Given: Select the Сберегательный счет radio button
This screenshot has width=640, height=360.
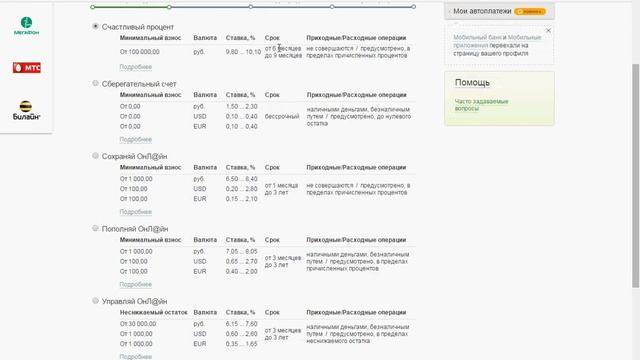Looking at the screenshot, I should point(95,83).
